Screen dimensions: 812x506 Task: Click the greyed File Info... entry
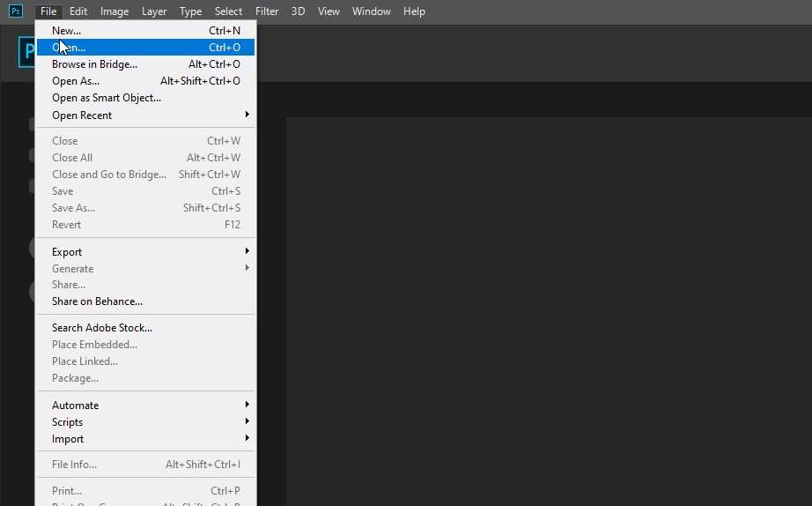(x=145, y=465)
